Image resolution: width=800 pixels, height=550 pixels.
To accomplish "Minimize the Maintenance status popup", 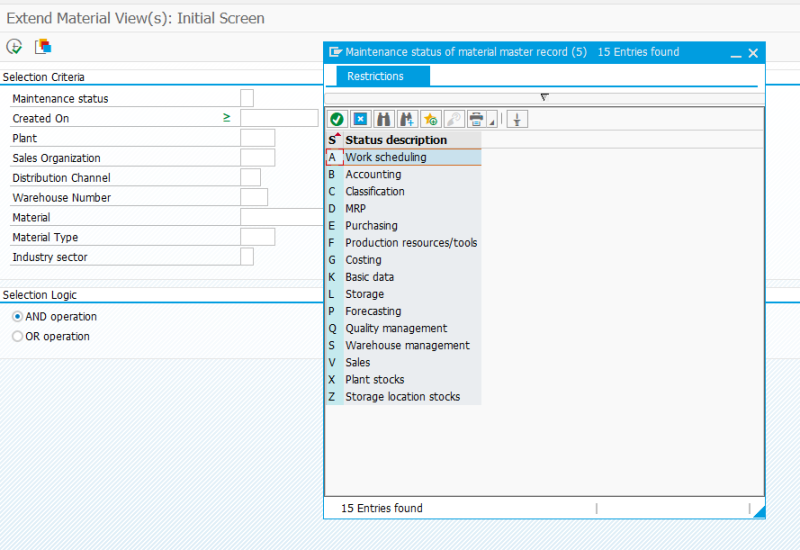I will point(736,53).
